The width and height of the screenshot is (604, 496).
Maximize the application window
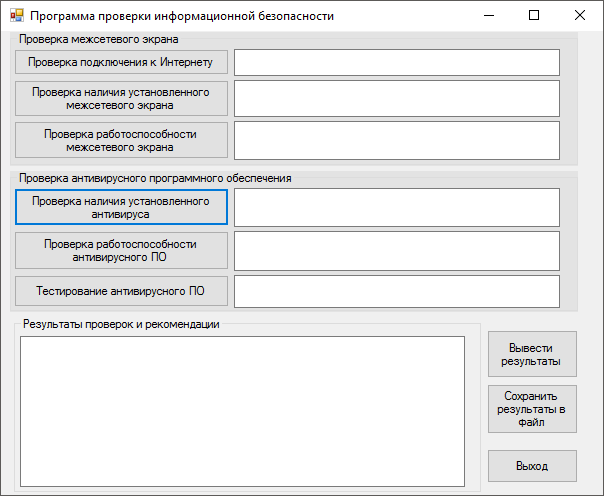point(534,15)
